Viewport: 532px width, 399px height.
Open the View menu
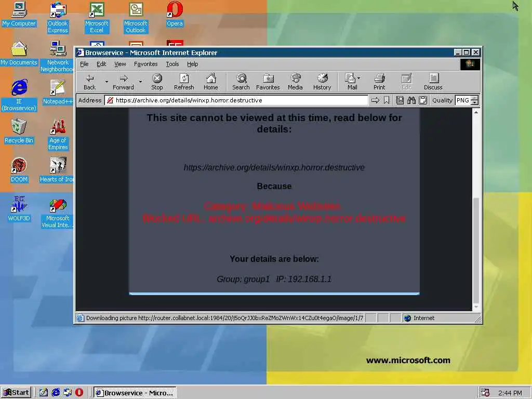click(x=120, y=64)
